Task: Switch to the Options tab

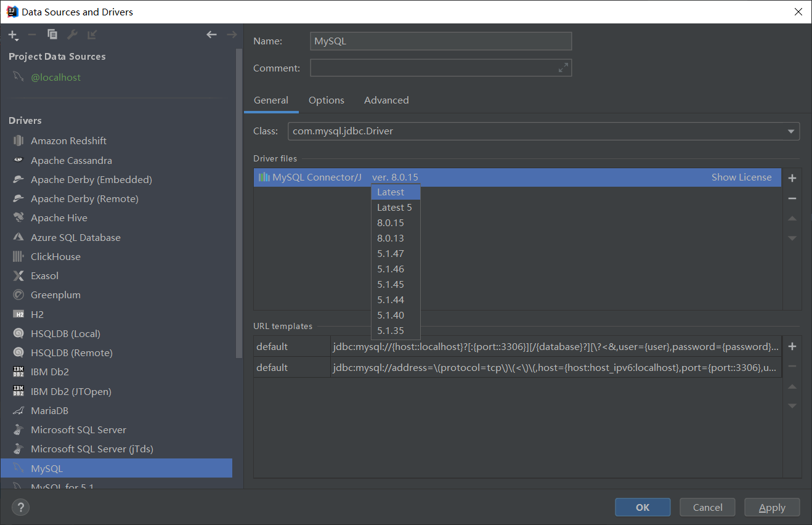Action: coord(327,100)
